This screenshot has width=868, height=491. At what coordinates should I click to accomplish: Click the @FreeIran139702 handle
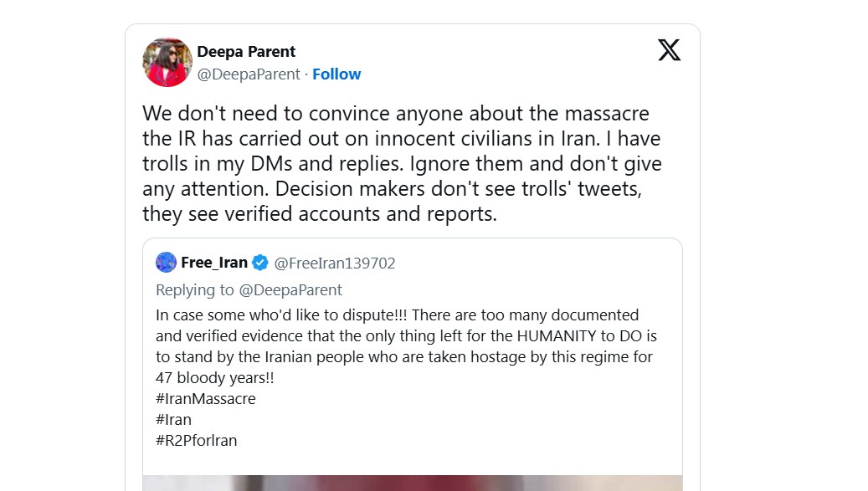click(x=335, y=263)
